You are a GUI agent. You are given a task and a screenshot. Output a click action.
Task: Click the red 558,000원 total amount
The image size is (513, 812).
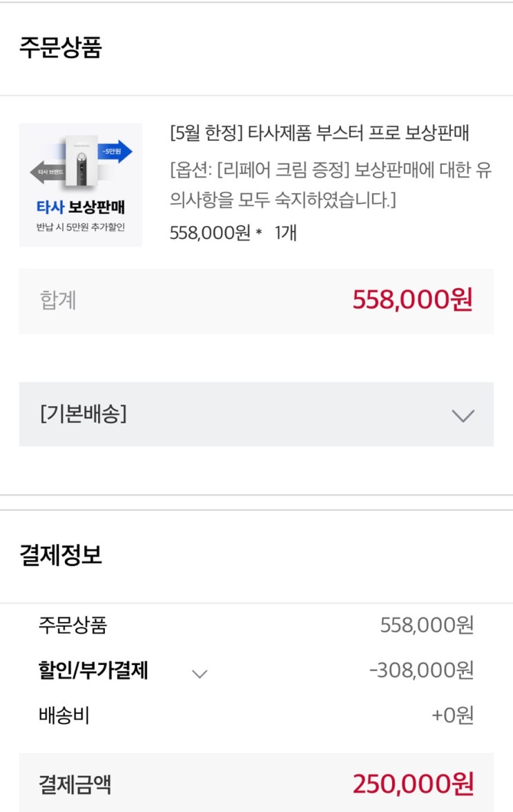412,300
